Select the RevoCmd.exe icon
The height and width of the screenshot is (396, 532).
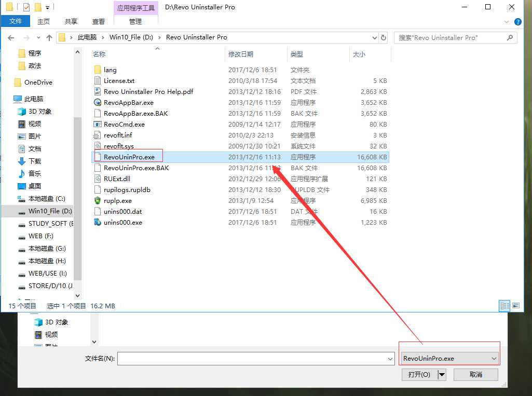pos(98,124)
